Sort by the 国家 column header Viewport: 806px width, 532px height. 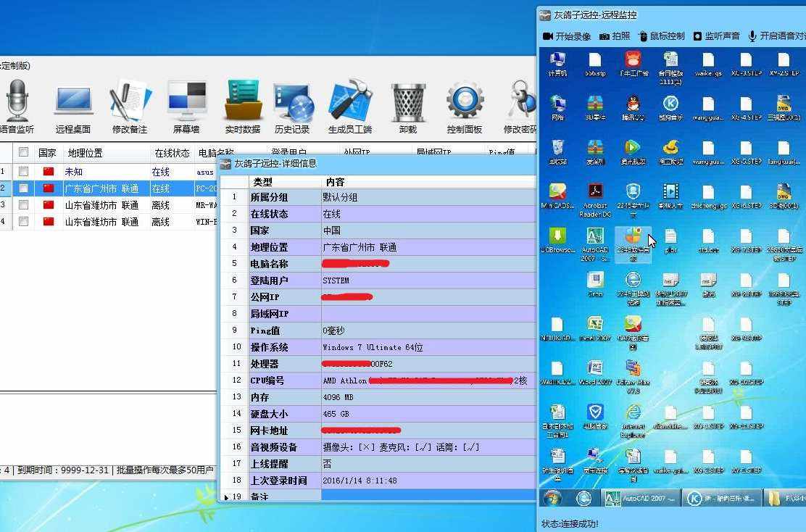47,153
